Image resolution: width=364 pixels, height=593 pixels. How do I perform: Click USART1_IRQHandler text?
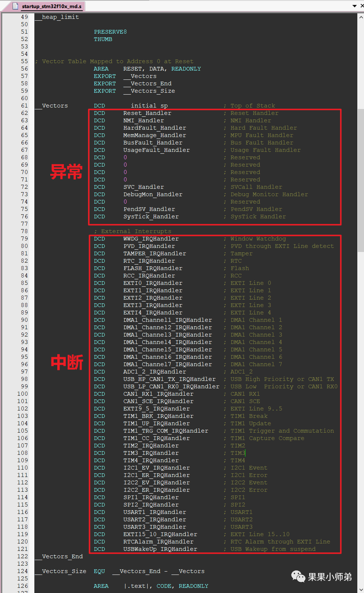click(x=154, y=512)
